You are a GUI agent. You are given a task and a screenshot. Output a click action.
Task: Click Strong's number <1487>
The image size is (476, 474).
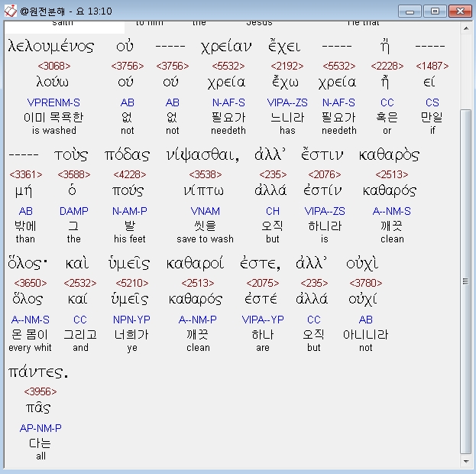coord(432,66)
